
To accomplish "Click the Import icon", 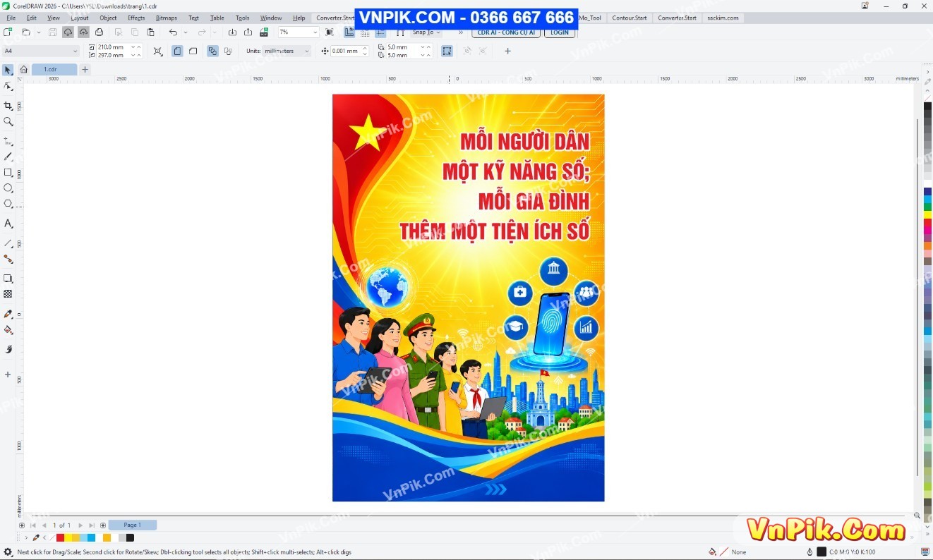I will tap(232, 32).
